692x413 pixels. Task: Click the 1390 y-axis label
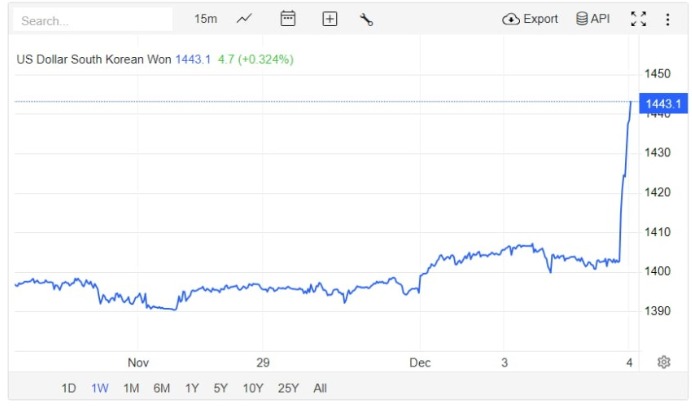(657, 311)
